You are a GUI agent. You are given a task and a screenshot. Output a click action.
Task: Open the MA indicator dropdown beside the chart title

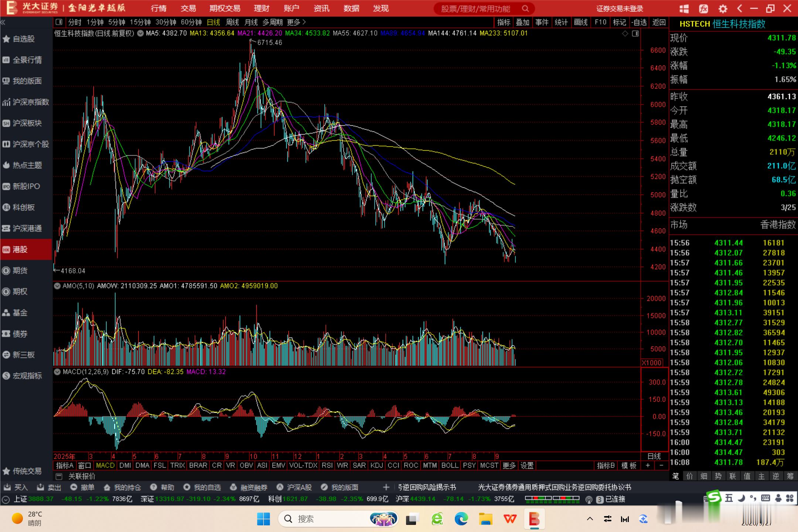coord(140,33)
